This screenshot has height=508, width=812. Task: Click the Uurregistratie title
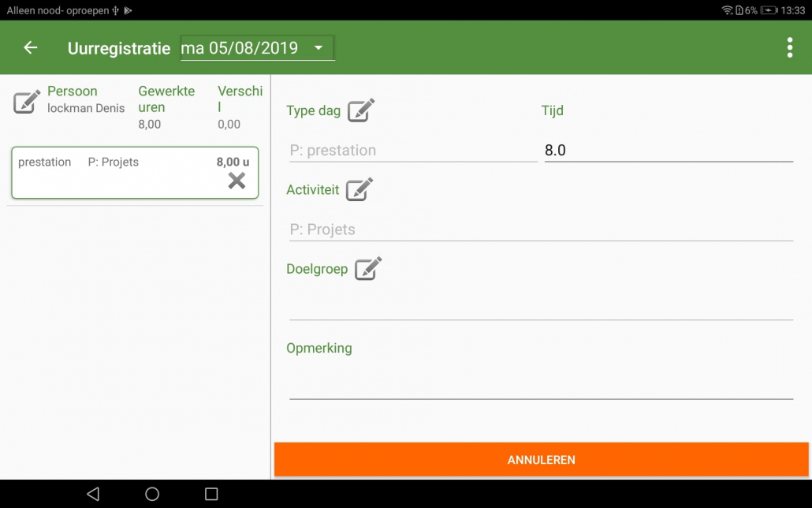[119, 48]
